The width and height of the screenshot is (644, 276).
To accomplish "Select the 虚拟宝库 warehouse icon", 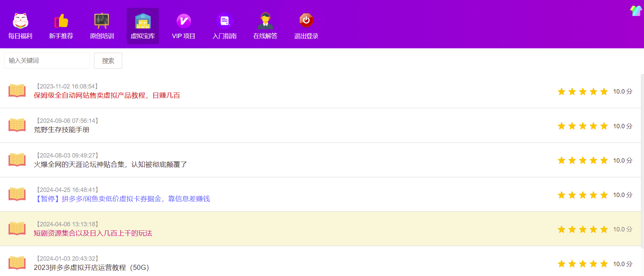I will click(143, 21).
